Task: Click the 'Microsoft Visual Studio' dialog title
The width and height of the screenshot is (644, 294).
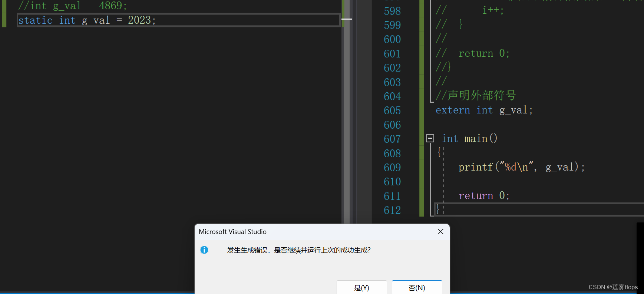Action: (232, 232)
